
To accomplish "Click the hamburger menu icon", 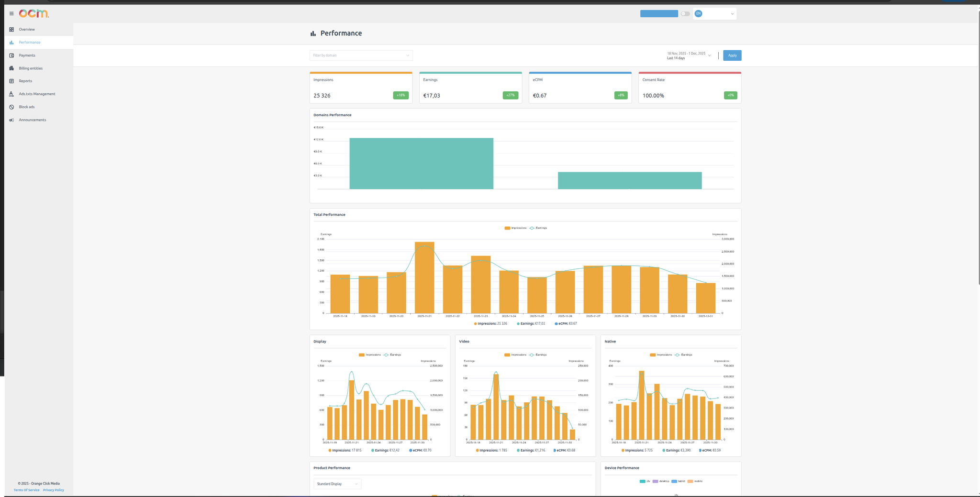I will [x=11, y=13].
